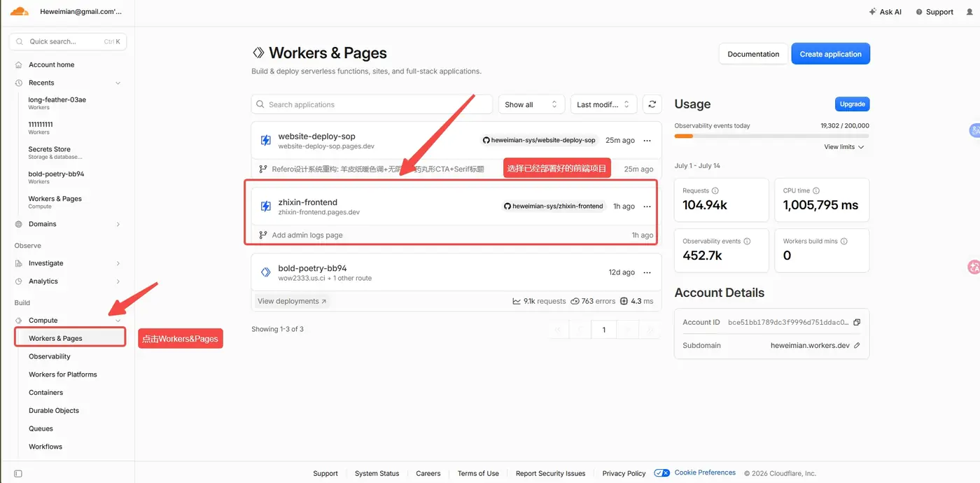Screen dimensions: 980x483
Task: Click the website-deploy-sop Pages icon
Action: pyautogui.click(x=265, y=141)
